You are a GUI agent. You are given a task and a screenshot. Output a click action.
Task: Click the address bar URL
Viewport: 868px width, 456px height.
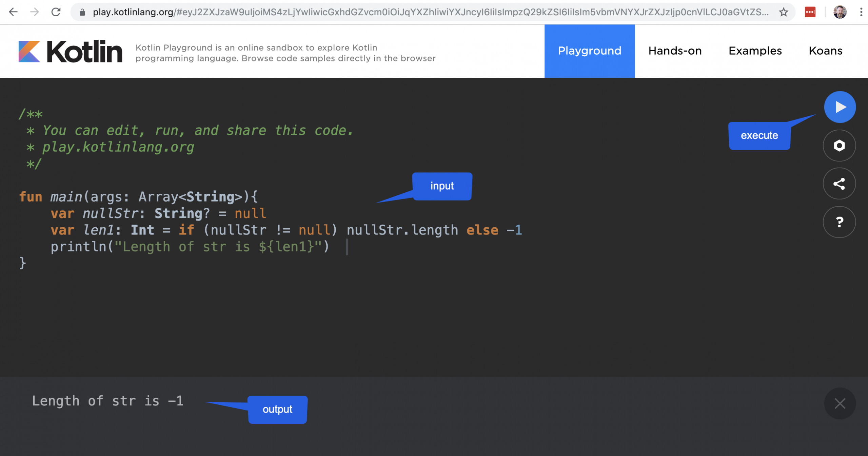click(x=430, y=12)
